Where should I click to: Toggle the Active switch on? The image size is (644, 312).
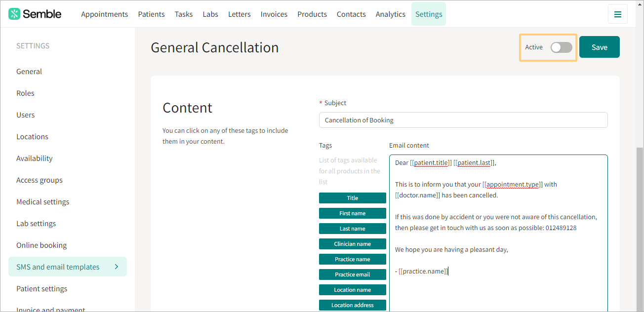pos(562,47)
